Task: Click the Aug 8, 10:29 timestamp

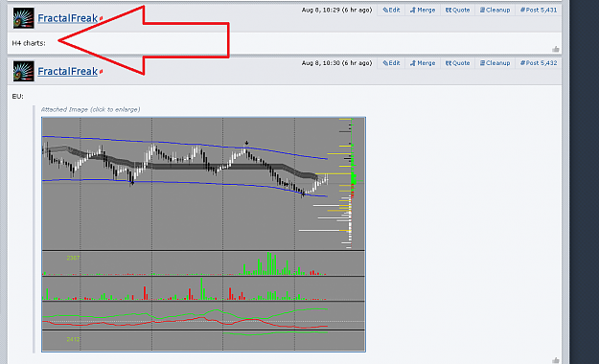Action: (x=336, y=10)
